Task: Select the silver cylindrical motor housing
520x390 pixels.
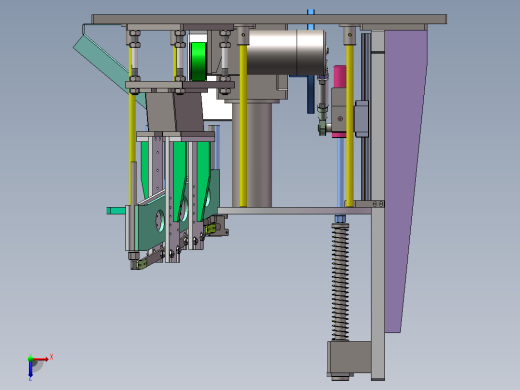Action: click(x=286, y=52)
